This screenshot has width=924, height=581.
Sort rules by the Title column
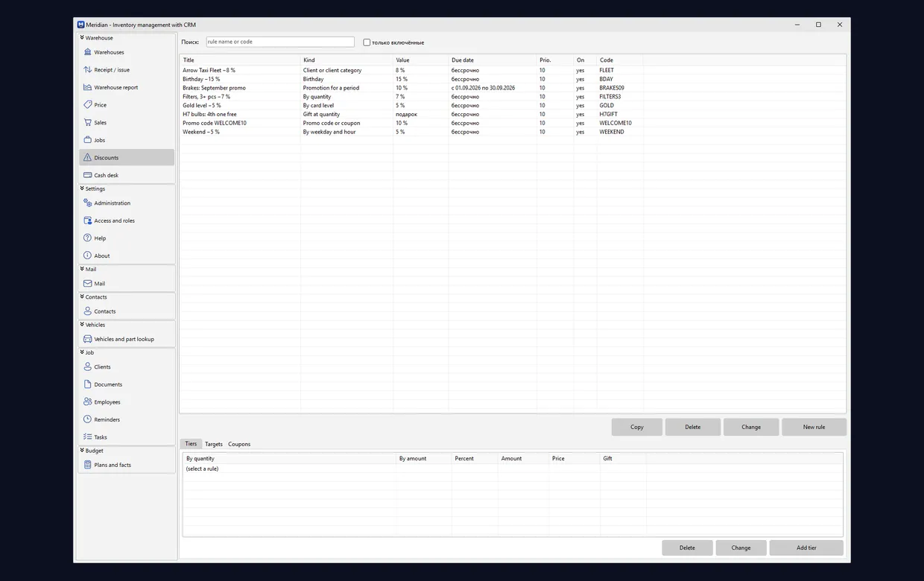pos(240,60)
